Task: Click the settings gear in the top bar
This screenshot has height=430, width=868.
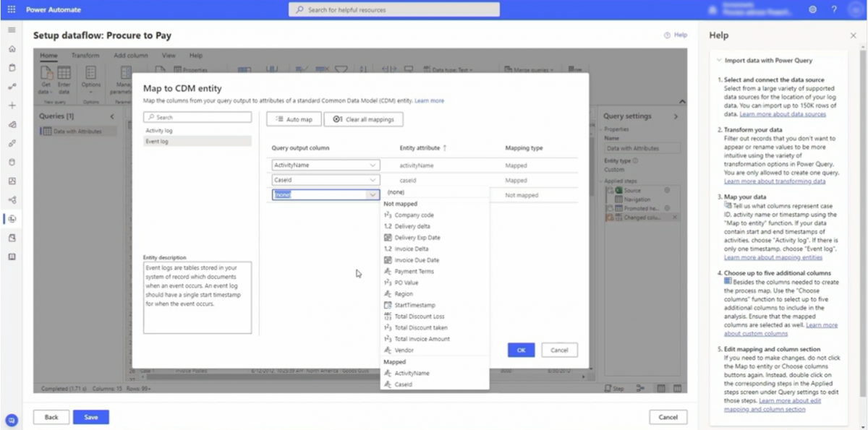Action: coord(812,9)
